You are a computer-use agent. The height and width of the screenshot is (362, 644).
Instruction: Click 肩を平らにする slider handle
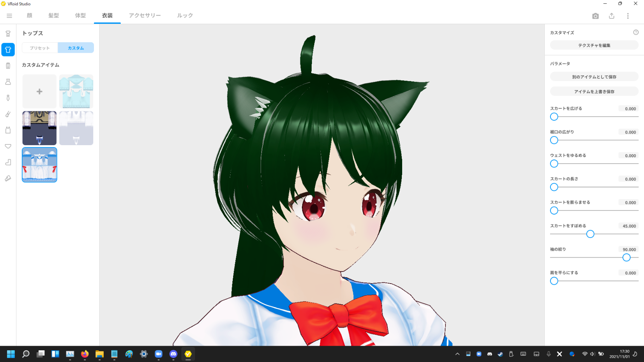pos(554,281)
